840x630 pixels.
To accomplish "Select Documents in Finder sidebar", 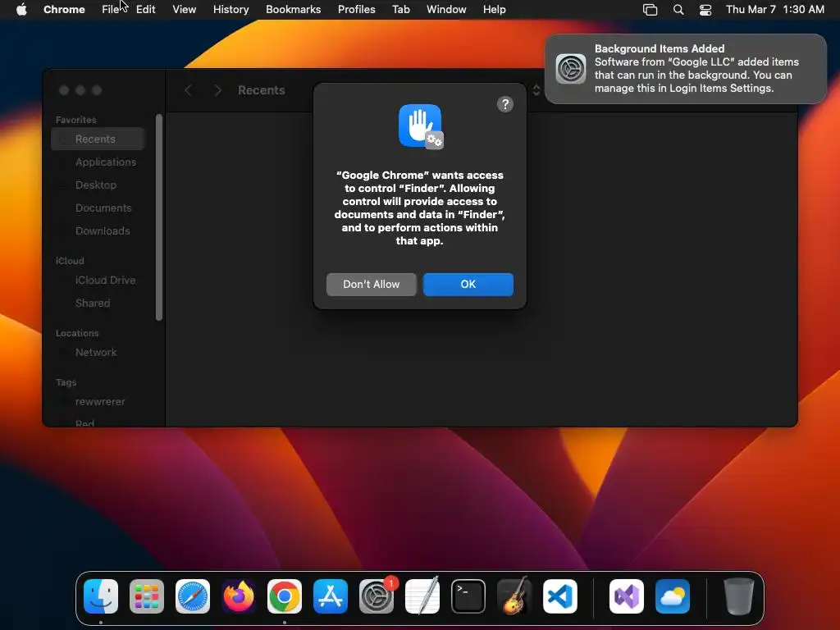I will [x=98, y=208].
